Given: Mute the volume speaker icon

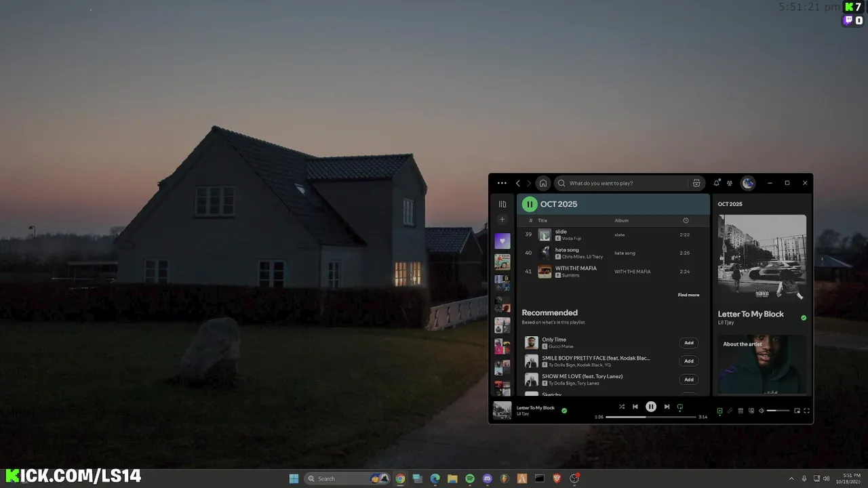Looking at the screenshot, I should tap(762, 411).
